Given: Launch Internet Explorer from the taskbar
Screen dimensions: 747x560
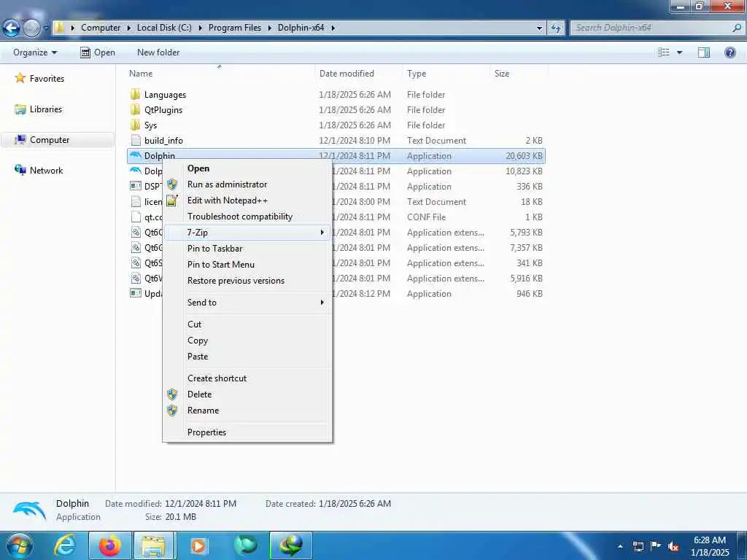Looking at the screenshot, I should 64,545.
